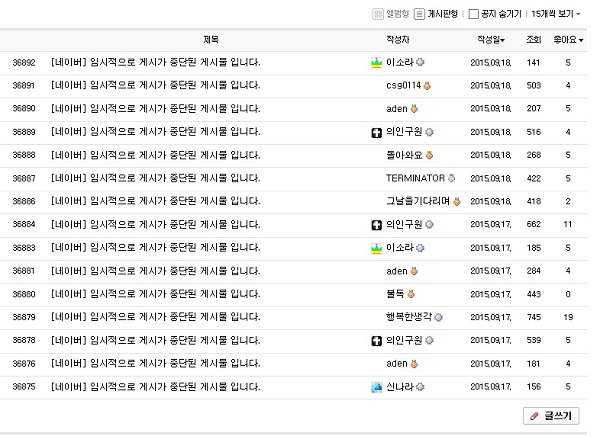600x436 pixels.
Task: Switch to board list view (게시판형) icon
Action: tap(421, 15)
